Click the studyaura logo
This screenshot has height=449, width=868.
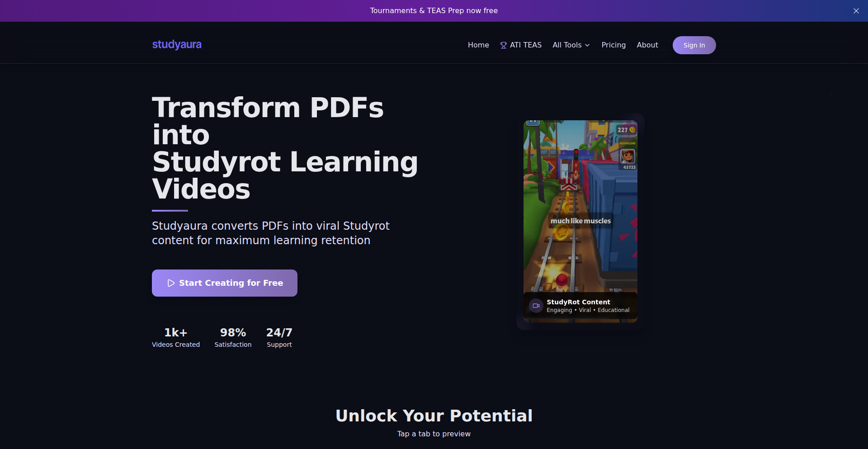[177, 45]
